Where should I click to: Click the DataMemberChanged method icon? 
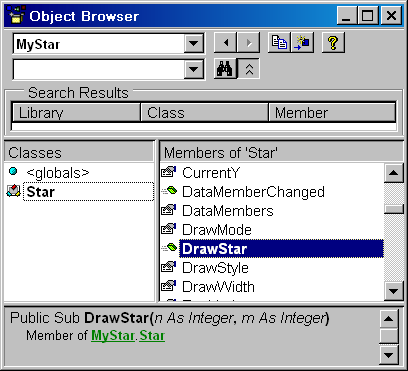(169, 191)
